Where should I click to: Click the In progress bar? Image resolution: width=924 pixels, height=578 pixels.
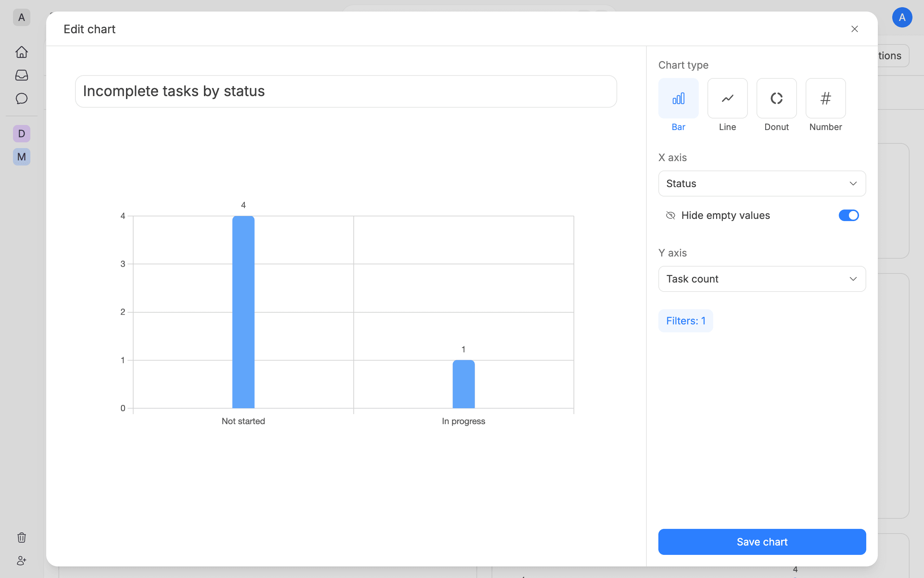(463, 384)
